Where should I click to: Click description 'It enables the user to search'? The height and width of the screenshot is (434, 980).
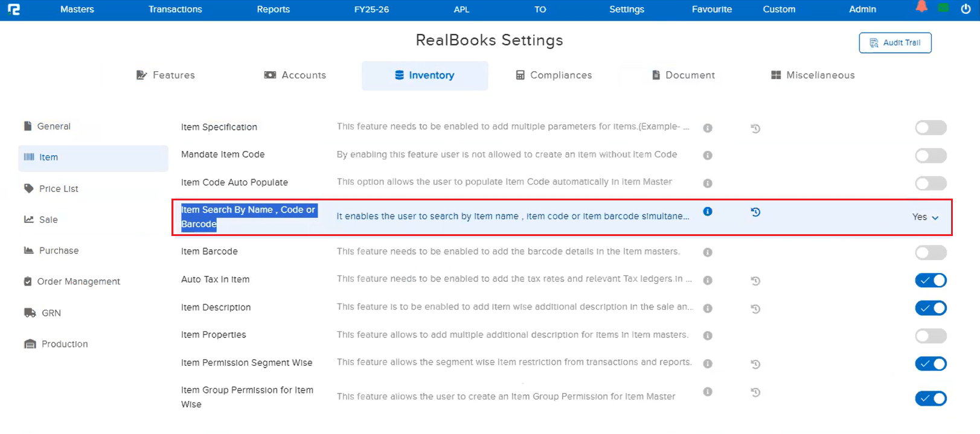(513, 216)
